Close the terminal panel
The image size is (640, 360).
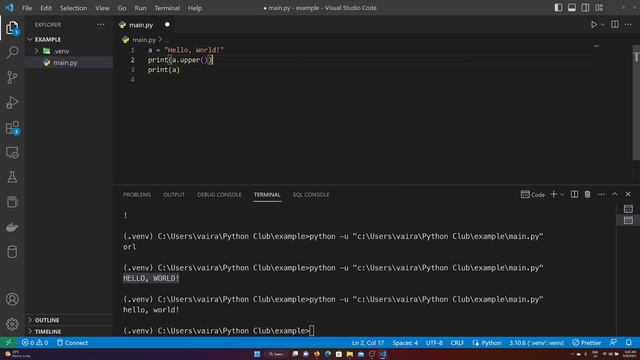[628, 195]
